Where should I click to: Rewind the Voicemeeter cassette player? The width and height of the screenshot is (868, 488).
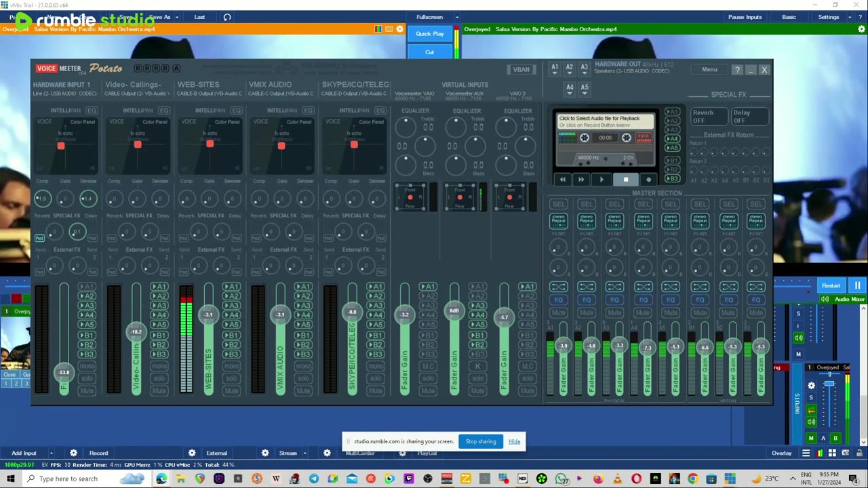coord(562,180)
